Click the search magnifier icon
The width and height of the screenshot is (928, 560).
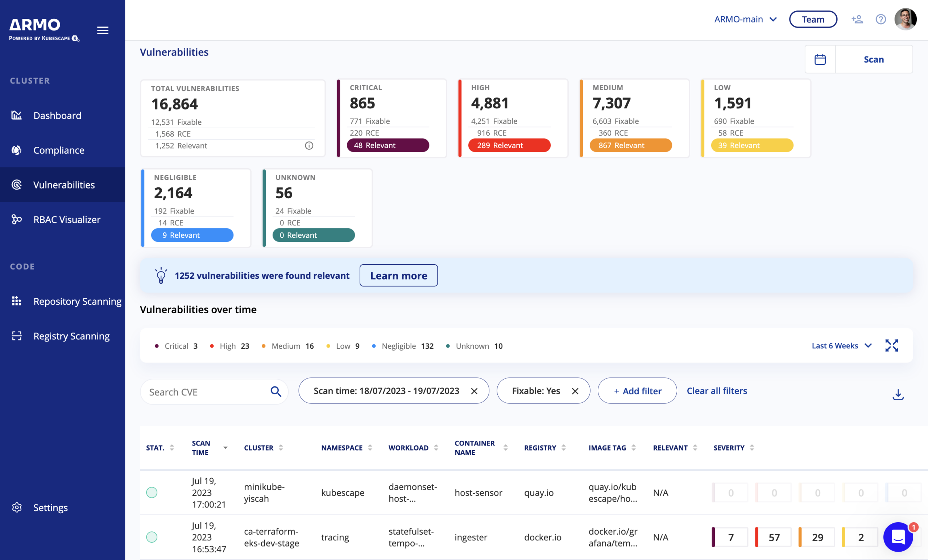tap(276, 392)
